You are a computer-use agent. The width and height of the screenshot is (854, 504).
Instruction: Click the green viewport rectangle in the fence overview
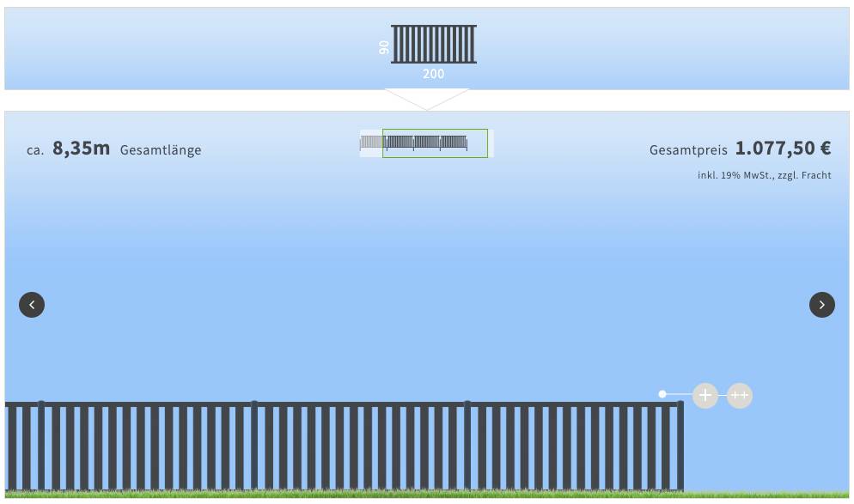click(435, 143)
